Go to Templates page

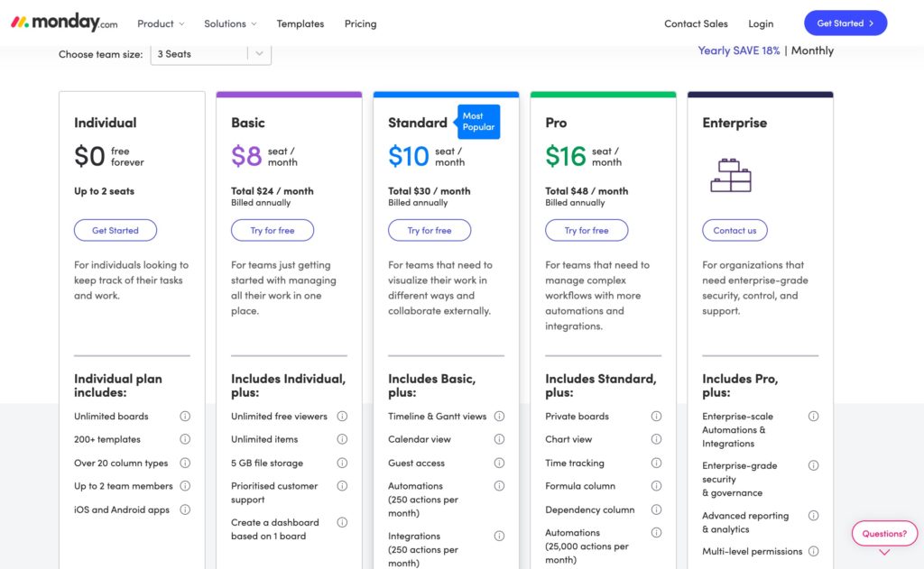tap(300, 23)
